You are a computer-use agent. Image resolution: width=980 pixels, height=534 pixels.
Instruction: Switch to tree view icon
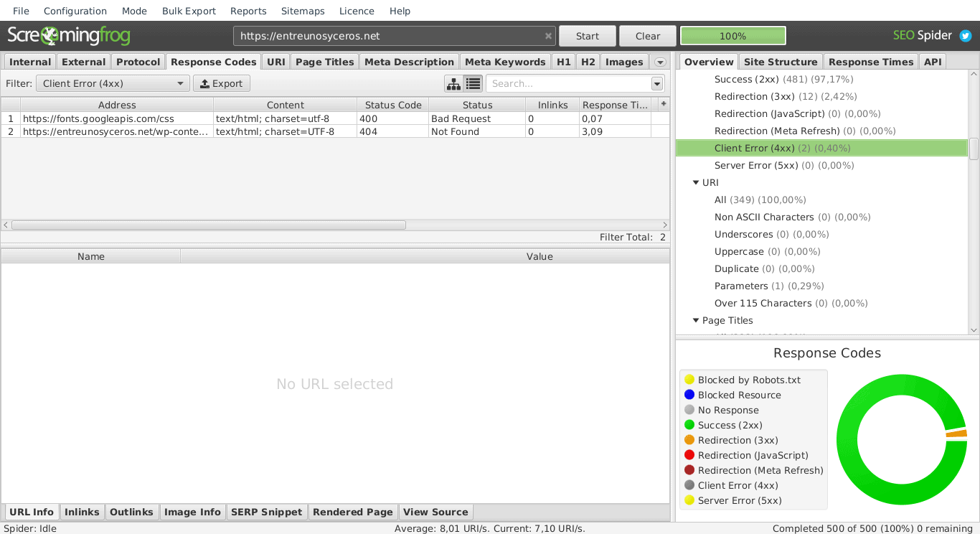click(453, 84)
